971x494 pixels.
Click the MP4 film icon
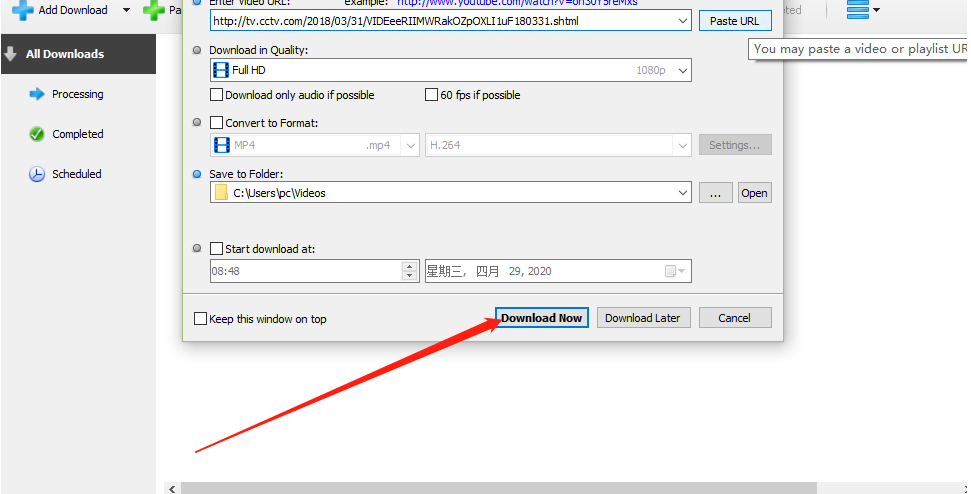(222, 145)
